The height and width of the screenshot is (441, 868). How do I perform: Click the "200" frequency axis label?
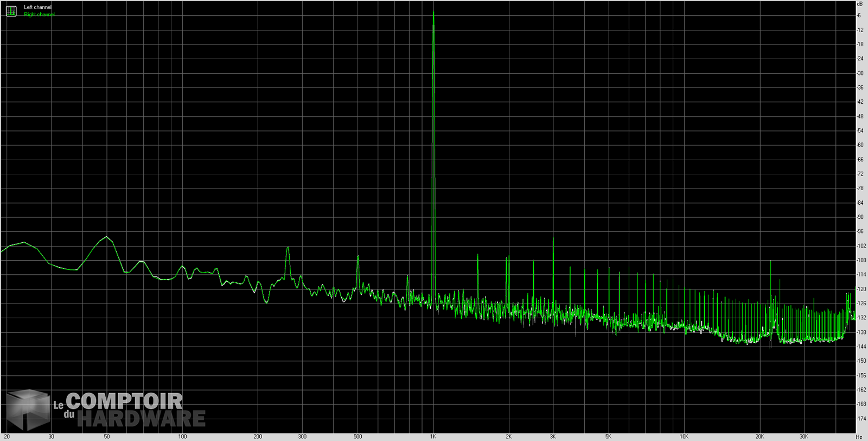tap(258, 437)
